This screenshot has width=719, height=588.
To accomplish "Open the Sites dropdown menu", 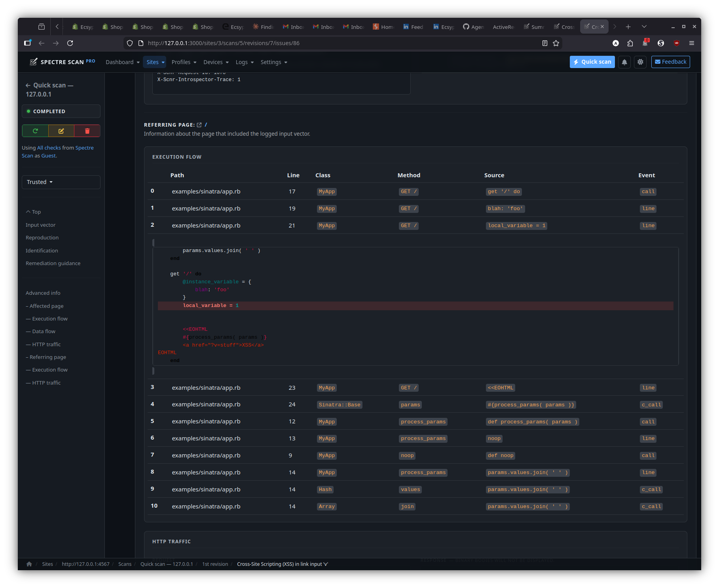I will pyautogui.click(x=155, y=63).
